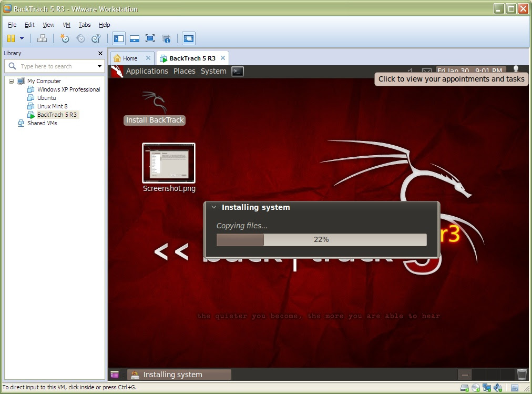
Task: Open the guest Applications menu
Action: 147,71
